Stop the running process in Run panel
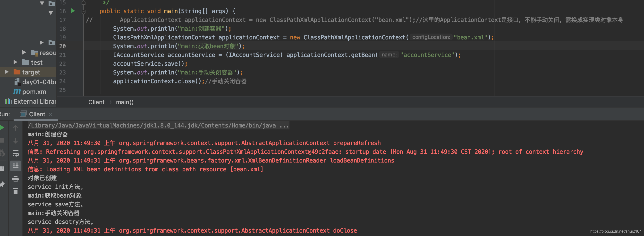Screen dimensions: 644x236 point(2,140)
